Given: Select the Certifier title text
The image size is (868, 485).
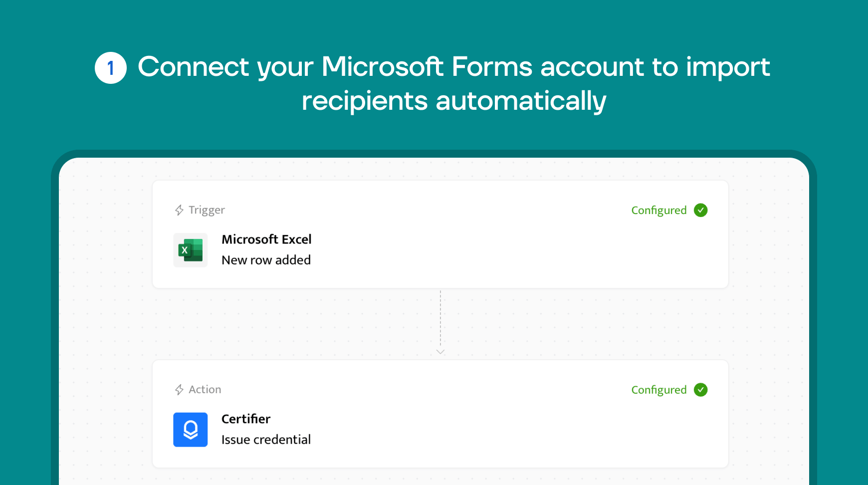Looking at the screenshot, I should [x=246, y=419].
